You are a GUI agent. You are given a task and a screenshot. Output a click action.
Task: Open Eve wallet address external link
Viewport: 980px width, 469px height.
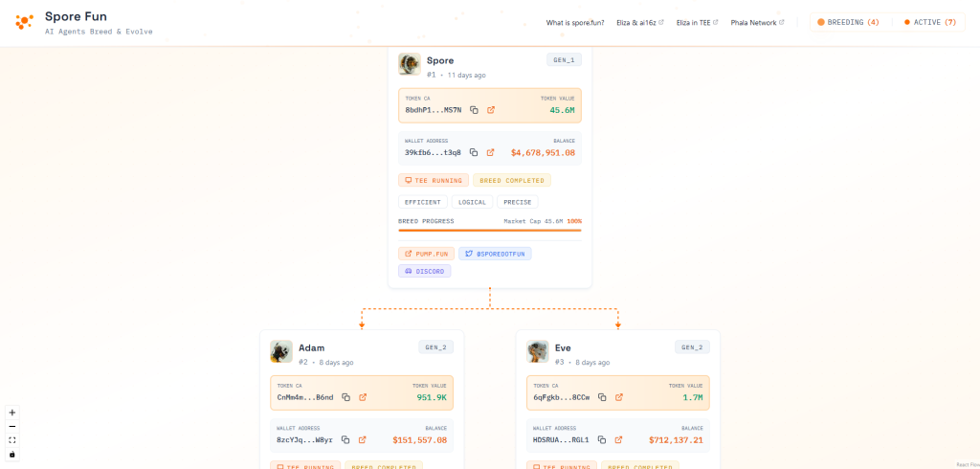(x=619, y=439)
